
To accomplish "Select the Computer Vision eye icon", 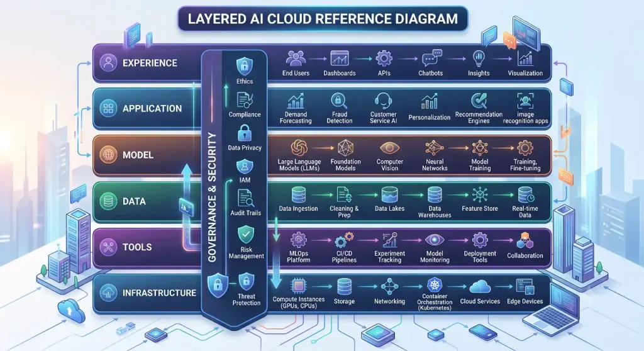I will pyautogui.click(x=389, y=148).
